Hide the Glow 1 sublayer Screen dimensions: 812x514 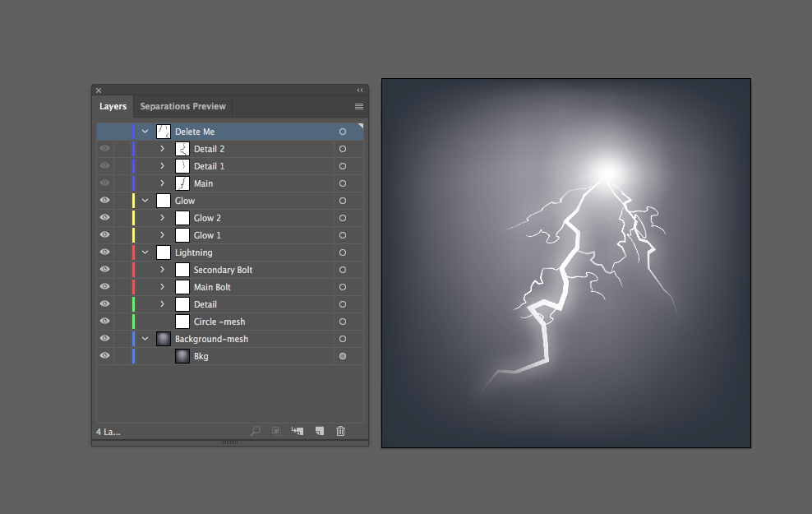[x=104, y=234]
